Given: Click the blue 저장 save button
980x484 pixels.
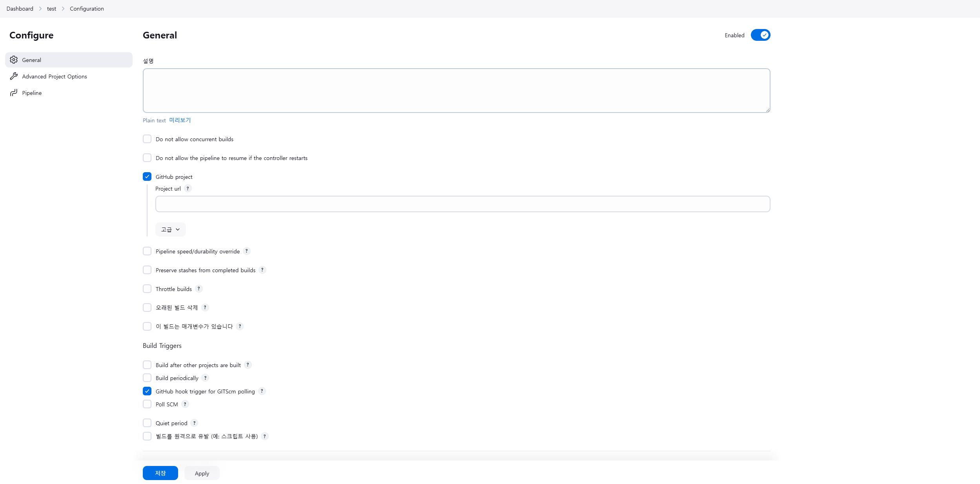Looking at the screenshot, I should click(x=160, y=473).
